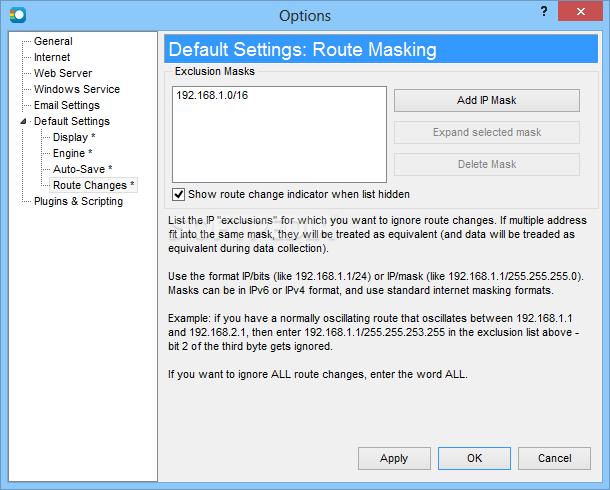Screen dimensions: 610x490
Task: Click the question mark help icon
Action: pos(544,12)
